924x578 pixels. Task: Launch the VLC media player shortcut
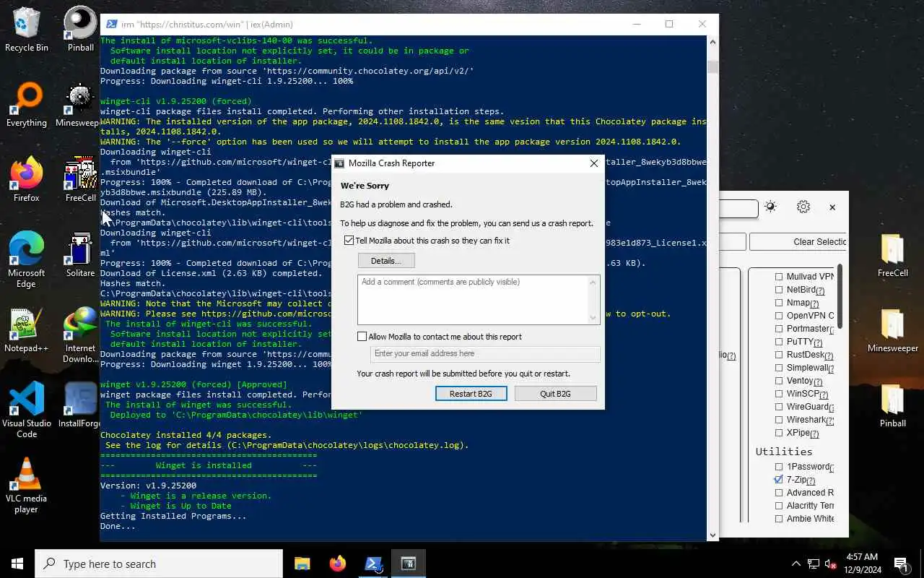(x=27, y=486)
